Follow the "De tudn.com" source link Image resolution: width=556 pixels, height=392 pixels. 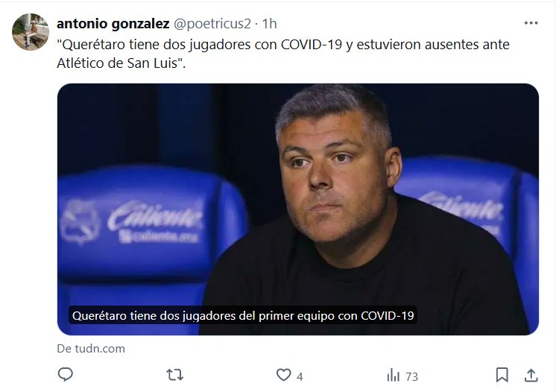[x=91, y=349]
